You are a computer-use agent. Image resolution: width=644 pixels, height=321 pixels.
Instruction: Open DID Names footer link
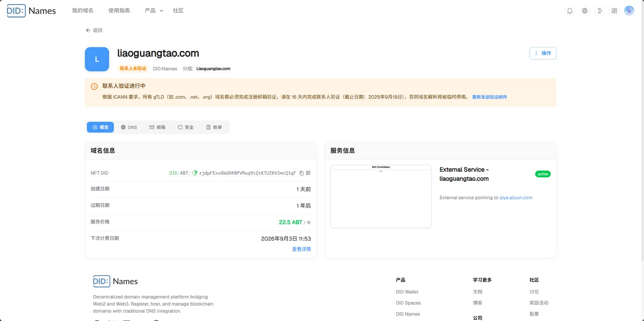coord(408,314)
